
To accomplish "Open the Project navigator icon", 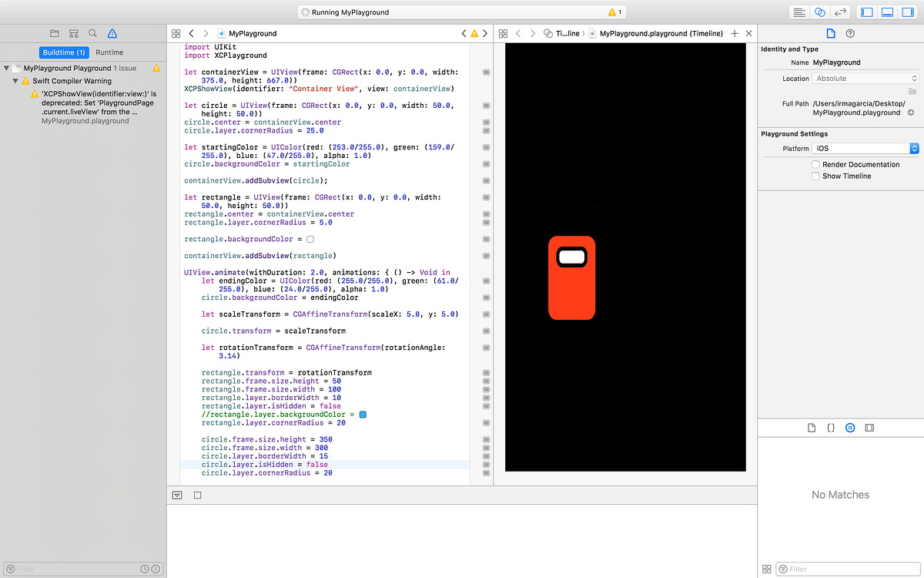I will (55, 33).
